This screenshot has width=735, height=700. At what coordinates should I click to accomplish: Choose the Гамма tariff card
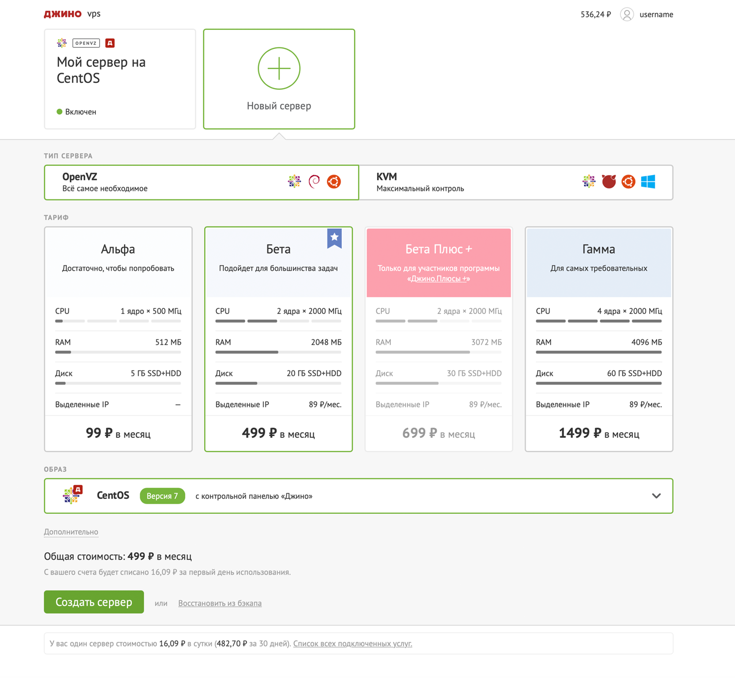pos(599,339)
